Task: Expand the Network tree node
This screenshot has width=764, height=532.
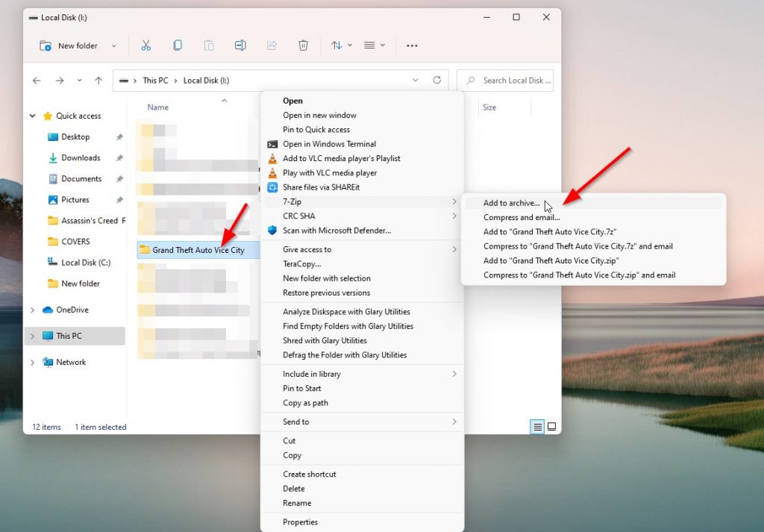Action: click(x=33, y=363)
